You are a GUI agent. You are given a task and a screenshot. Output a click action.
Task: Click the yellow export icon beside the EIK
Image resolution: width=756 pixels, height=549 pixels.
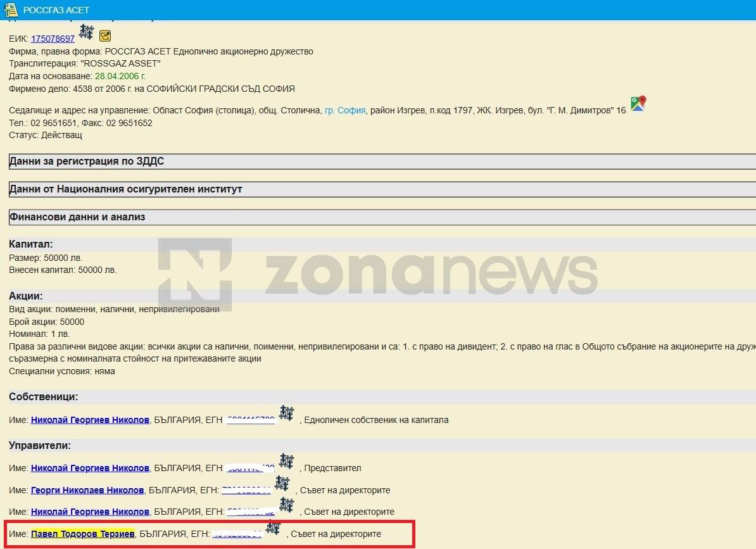tap(105, 36)
